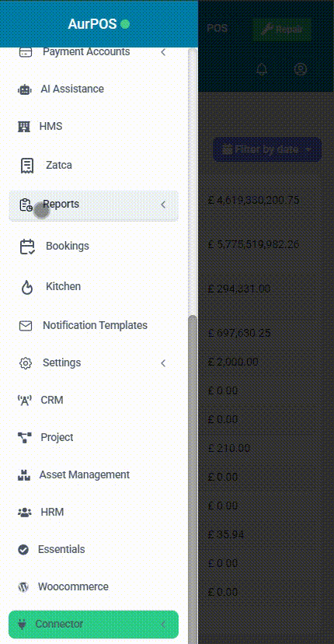Expand the Settings submenu arrow

[x=163, y=363]
